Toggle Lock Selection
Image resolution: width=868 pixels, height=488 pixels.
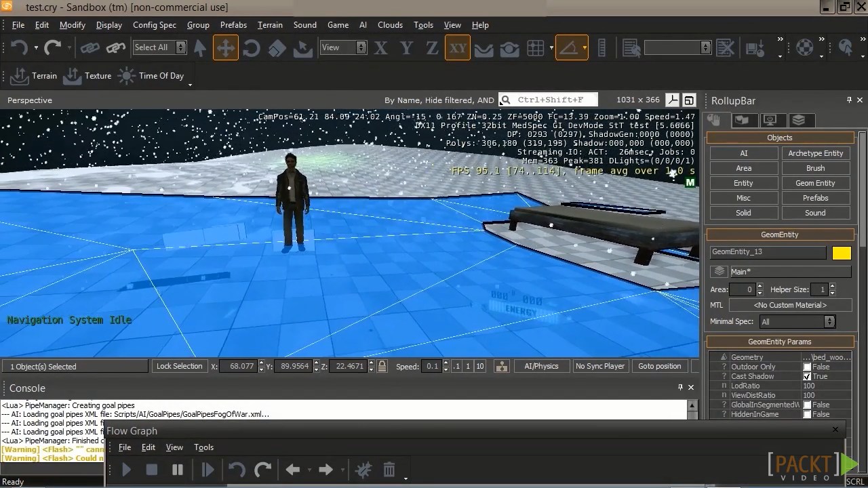point(180,366)
